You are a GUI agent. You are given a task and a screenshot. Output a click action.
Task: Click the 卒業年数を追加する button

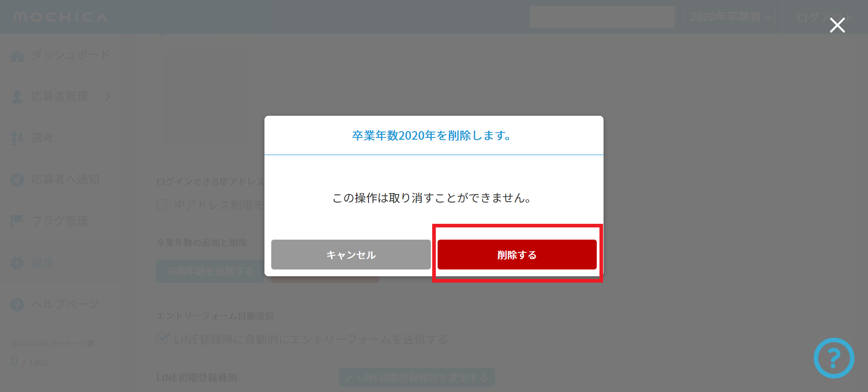[x=210, y=271]
